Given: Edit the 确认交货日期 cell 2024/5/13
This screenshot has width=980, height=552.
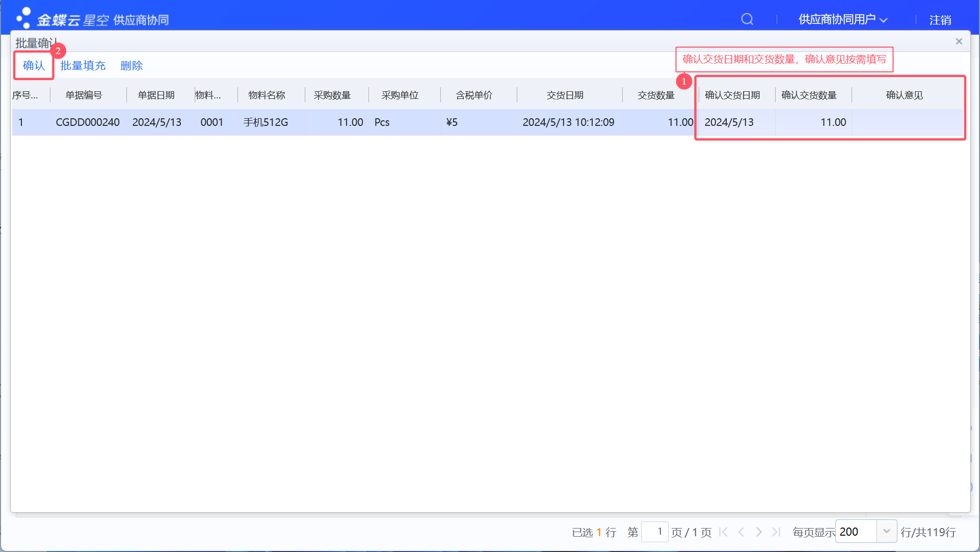Looking at the screenshot, I should [735, 122].
